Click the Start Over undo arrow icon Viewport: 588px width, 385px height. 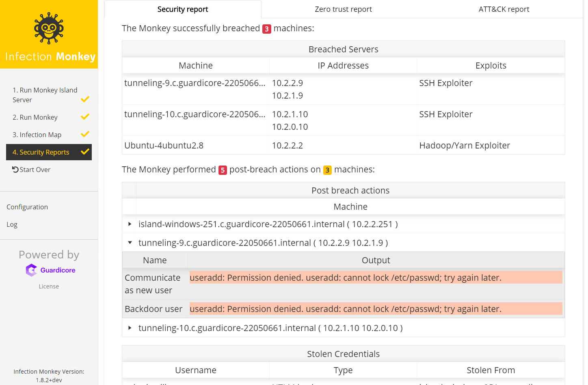15,170
